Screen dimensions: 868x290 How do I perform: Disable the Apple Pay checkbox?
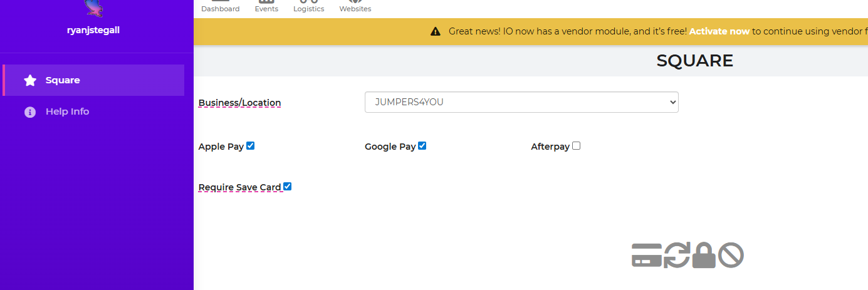251,146
